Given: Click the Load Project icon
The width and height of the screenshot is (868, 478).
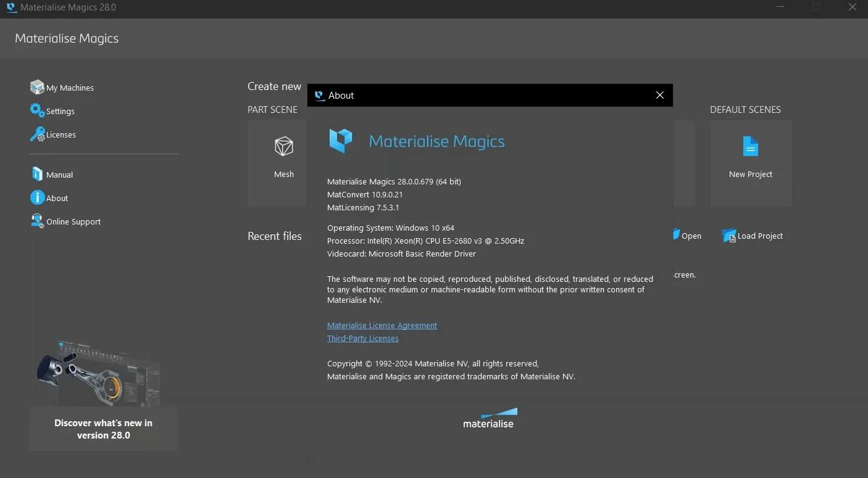Looking at the screenshot, I should click(x=729, y=236).
